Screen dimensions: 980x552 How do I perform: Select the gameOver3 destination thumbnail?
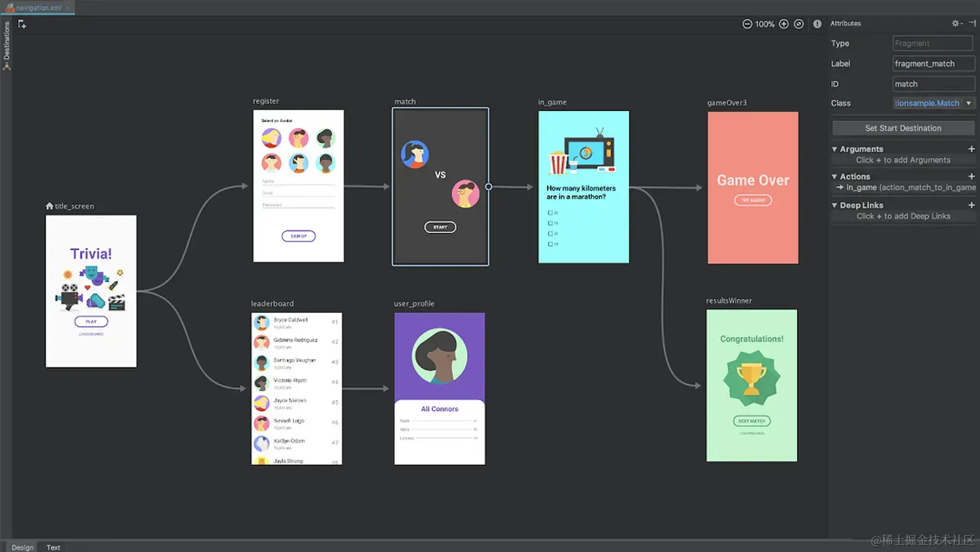coord(753,188)
